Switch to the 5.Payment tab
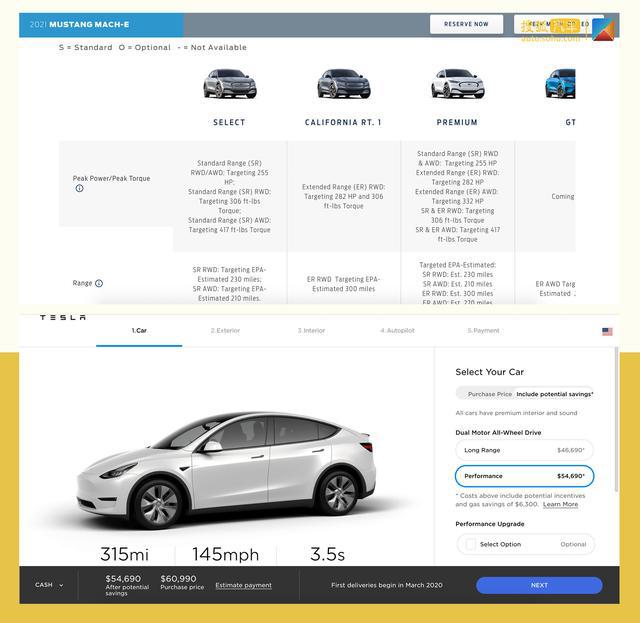This screenshot has width=640, height=623. (x=483, y=331)
